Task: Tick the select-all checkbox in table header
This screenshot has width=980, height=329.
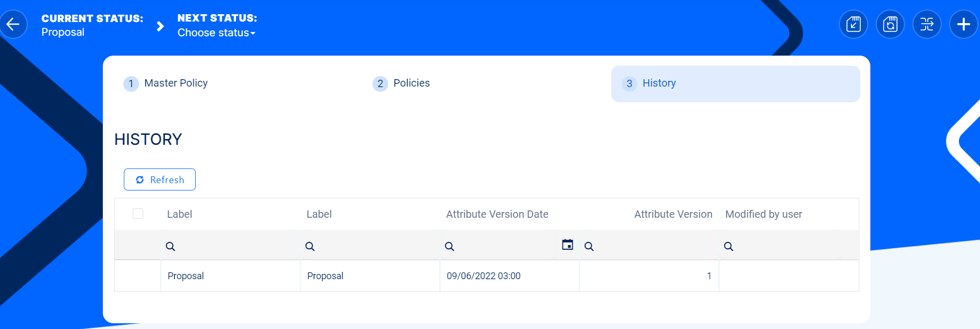Action: click(x=138, y=214)
